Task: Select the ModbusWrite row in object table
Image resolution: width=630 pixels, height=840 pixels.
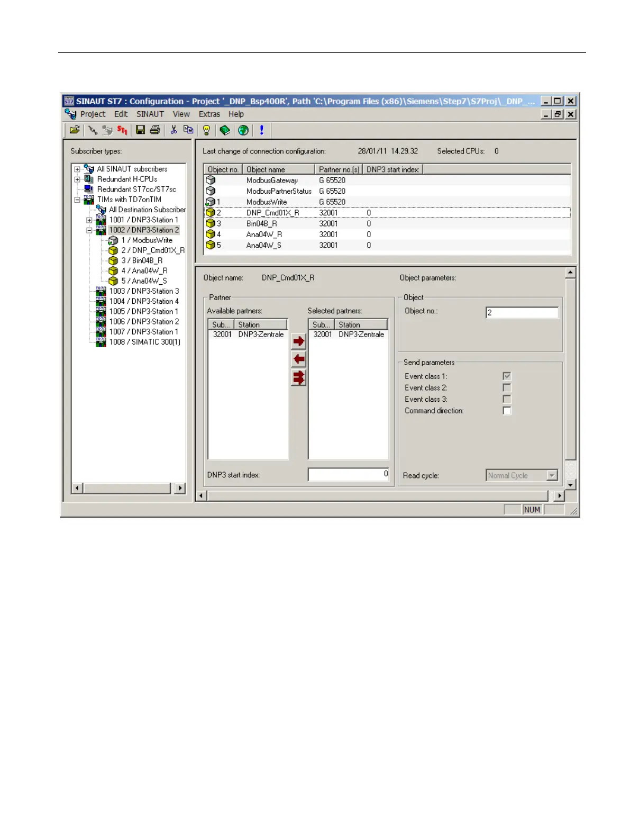Action: (387, 202)
